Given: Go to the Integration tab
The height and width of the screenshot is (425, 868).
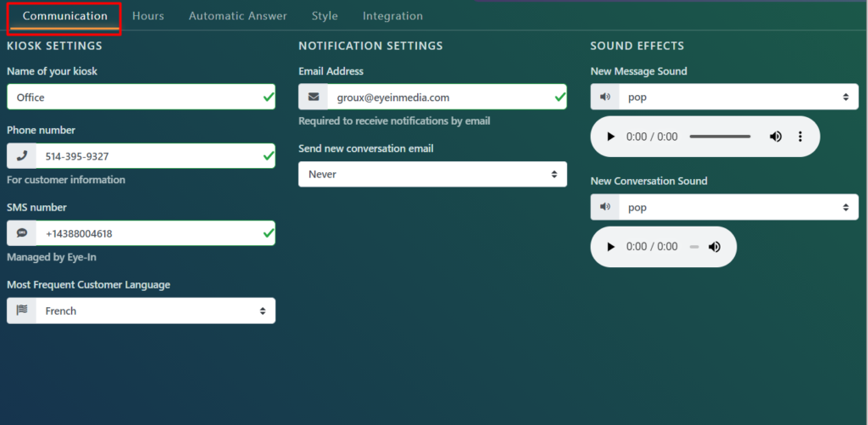Looking at the screenshot, I should tap(392, 16).
